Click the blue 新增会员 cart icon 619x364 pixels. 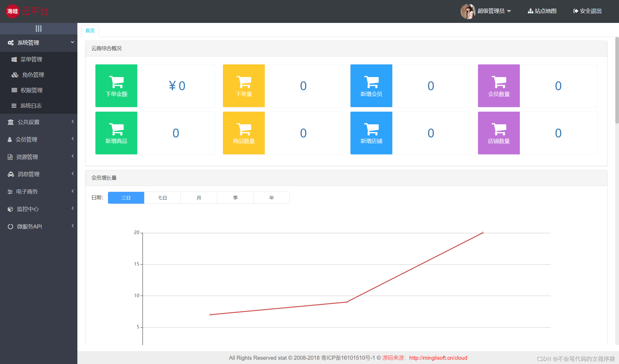coord(371,82)
